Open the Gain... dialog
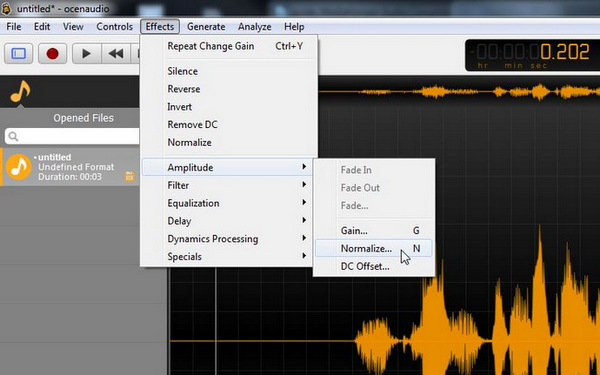 [x=374, y=231]
